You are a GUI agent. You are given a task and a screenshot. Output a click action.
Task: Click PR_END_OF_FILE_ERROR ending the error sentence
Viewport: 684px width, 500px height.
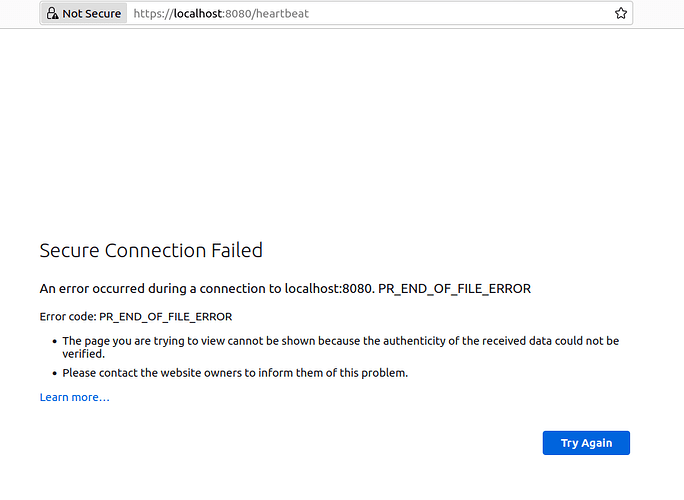pyautogui.click(x=454, y=289)
